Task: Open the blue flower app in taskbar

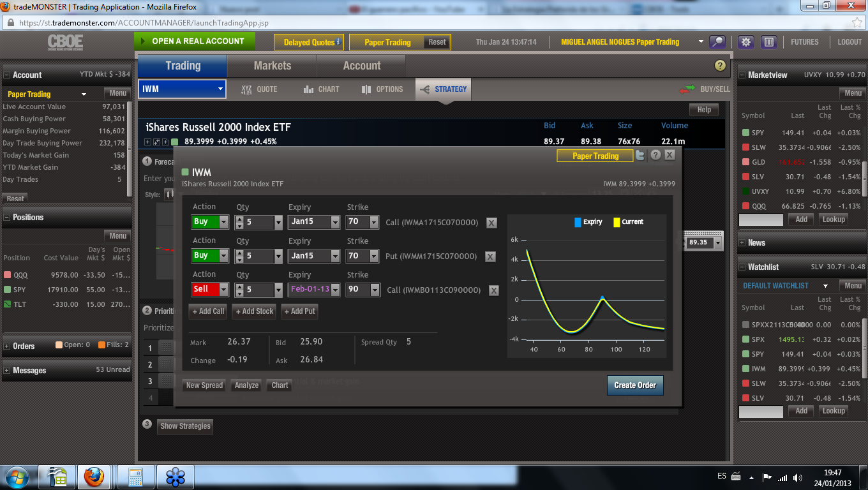Action: (x=175, y=477)
